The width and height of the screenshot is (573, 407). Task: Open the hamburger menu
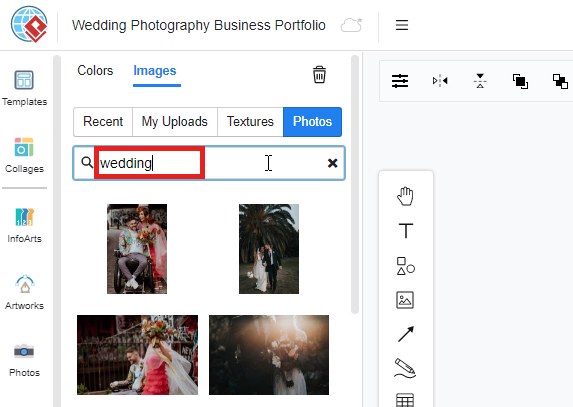click(x=402, y=25)
